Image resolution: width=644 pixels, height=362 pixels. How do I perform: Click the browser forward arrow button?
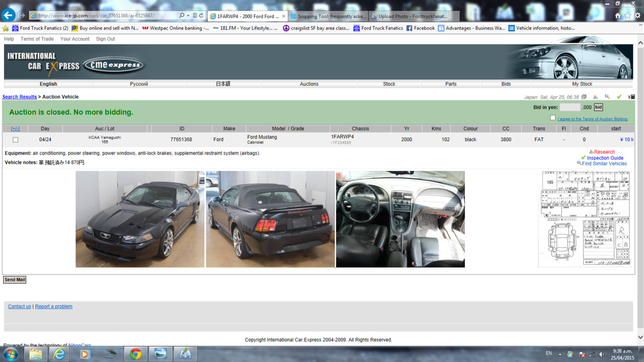coord(22,16)
